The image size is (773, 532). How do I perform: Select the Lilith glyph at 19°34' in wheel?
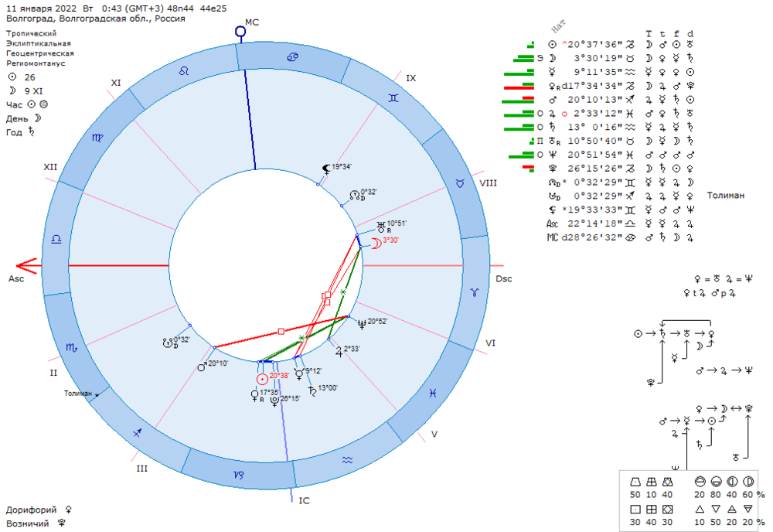[326, 170]
